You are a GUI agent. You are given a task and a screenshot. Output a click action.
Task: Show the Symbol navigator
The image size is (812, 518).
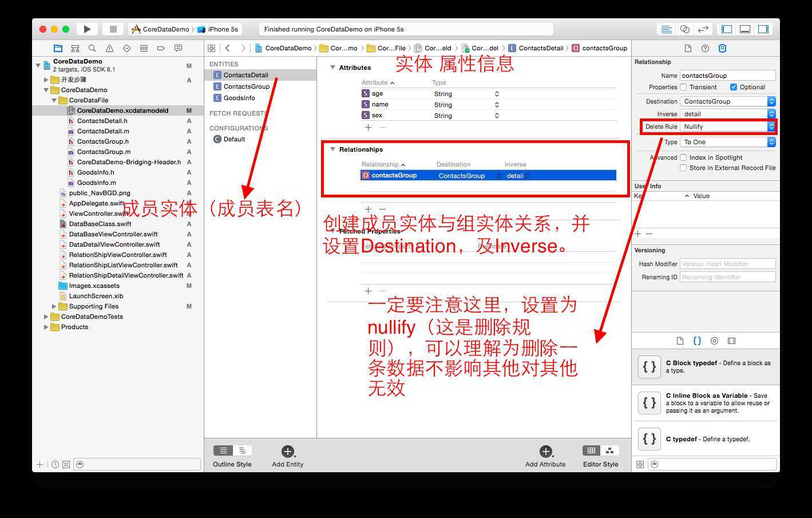coord(75,48)
